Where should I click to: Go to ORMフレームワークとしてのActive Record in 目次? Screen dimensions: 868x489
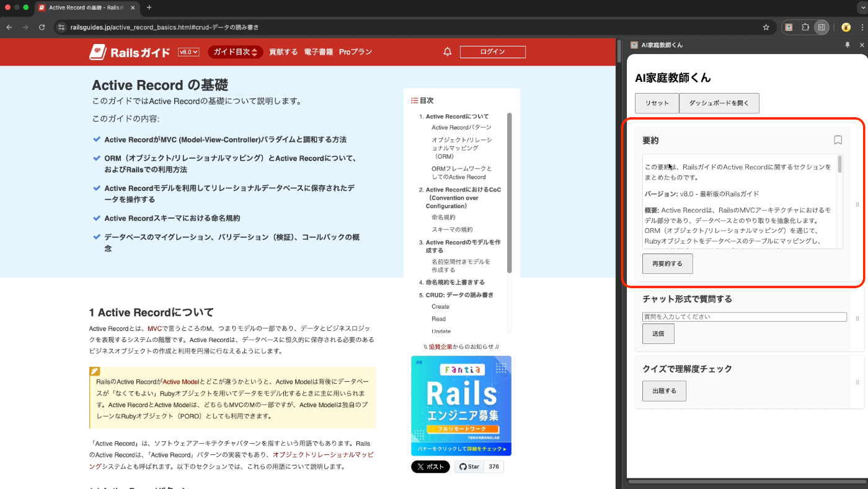[462, 173]
